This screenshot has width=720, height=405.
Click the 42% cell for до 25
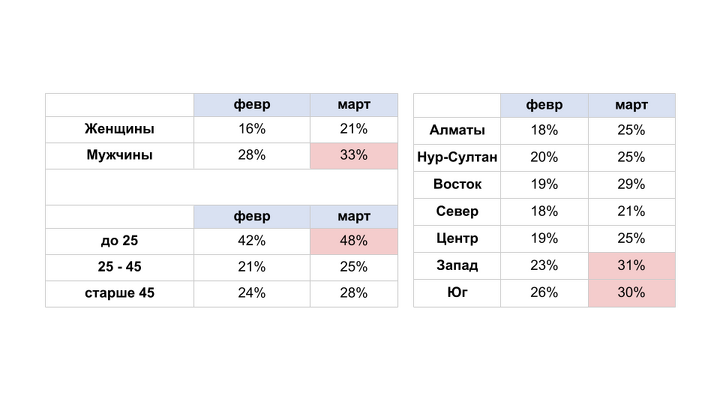pyautogui.click(x=252, y=241)
